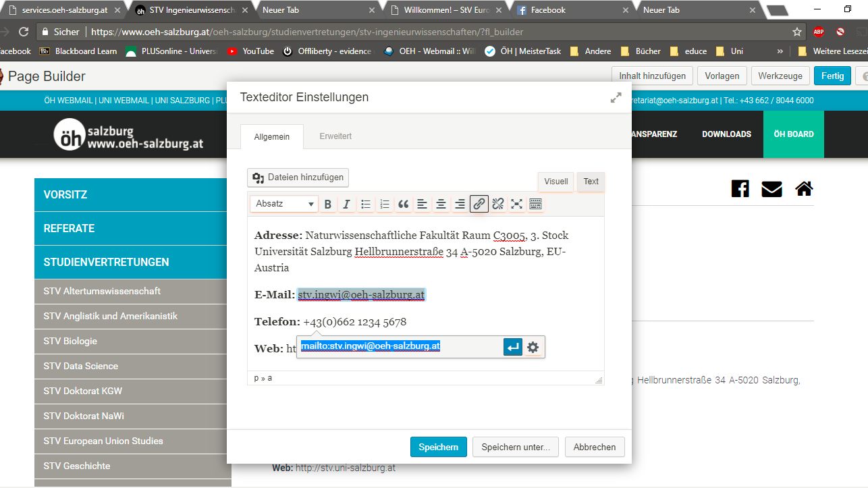
Task: Switch editor to Visuell mode
Action: 556,182
